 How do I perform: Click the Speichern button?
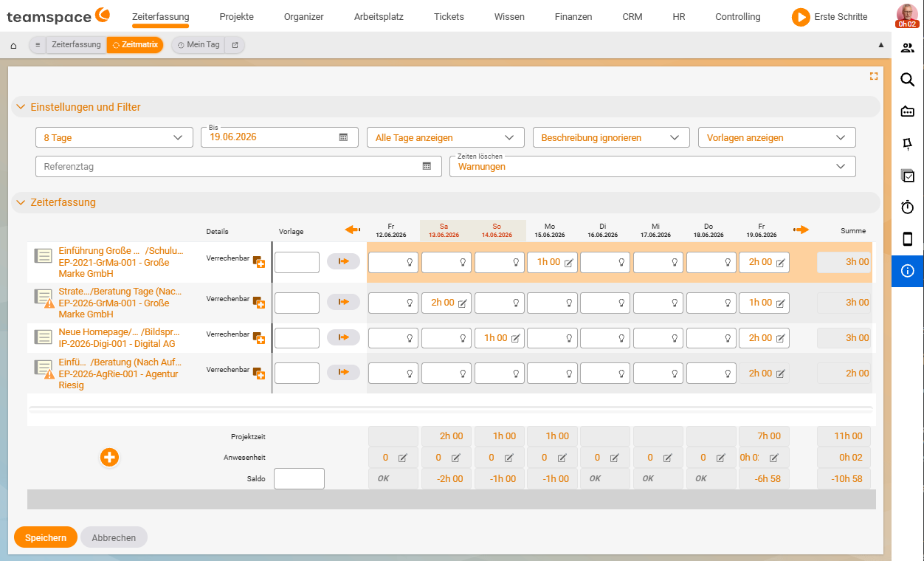click(x=46, y=537)
